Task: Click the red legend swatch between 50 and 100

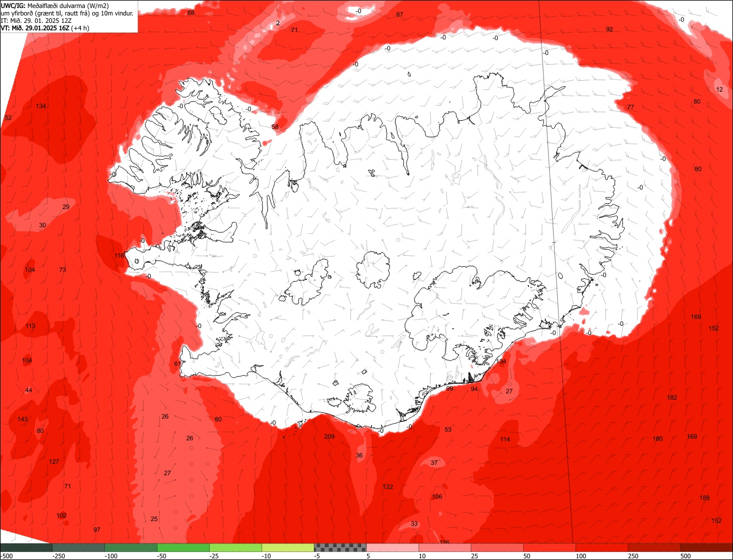Action: click(x=550, y=547)
